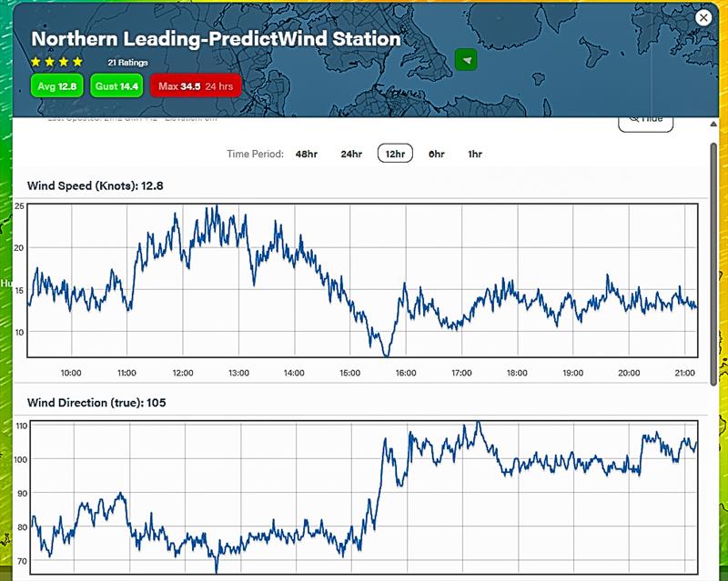The image size is (728, 581).
Task: Click the 12:00 label on wind speed chart
Action: click(x=183, y=373)
